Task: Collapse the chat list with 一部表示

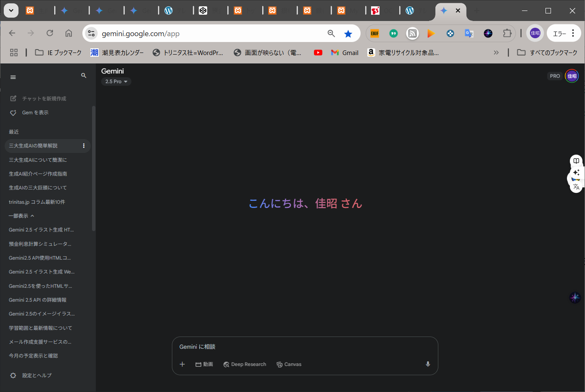Action: click(x=21, y=216)
